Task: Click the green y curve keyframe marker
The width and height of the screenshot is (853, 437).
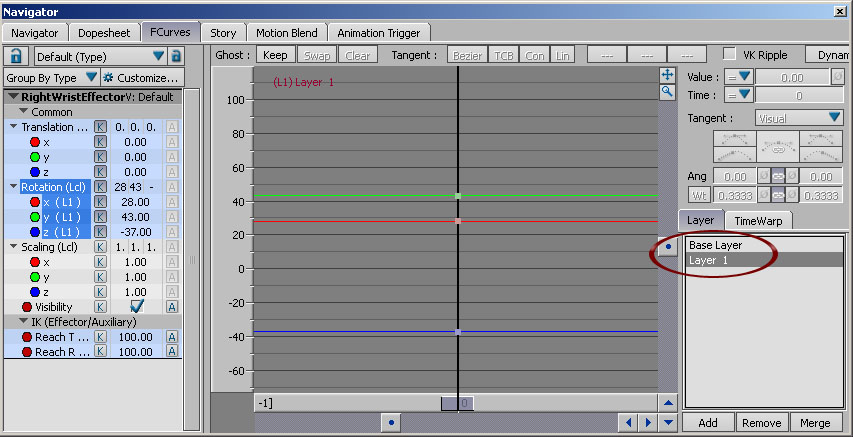Action: point(458,195)
